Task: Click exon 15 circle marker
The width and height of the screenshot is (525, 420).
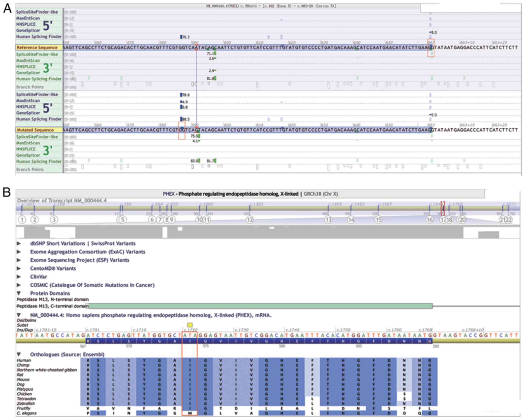Action: pyautogui.click(x=378, y=220)
